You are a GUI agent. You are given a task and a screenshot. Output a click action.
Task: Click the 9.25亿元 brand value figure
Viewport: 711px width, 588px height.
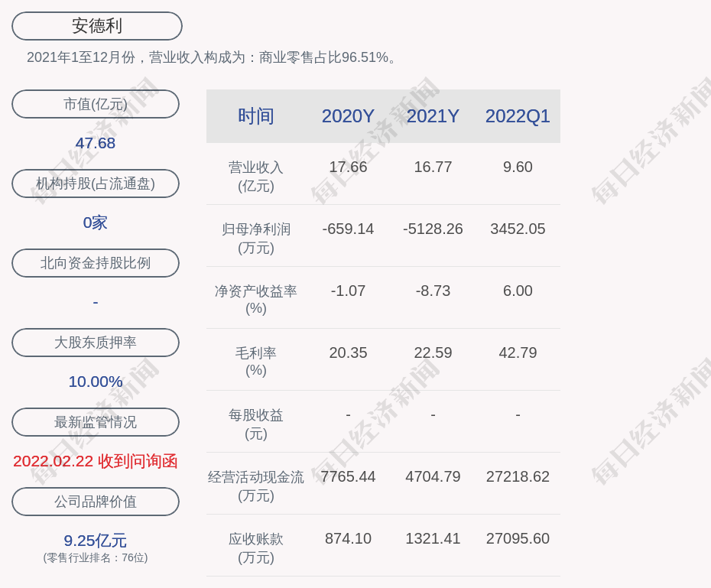tap(96, 541)
